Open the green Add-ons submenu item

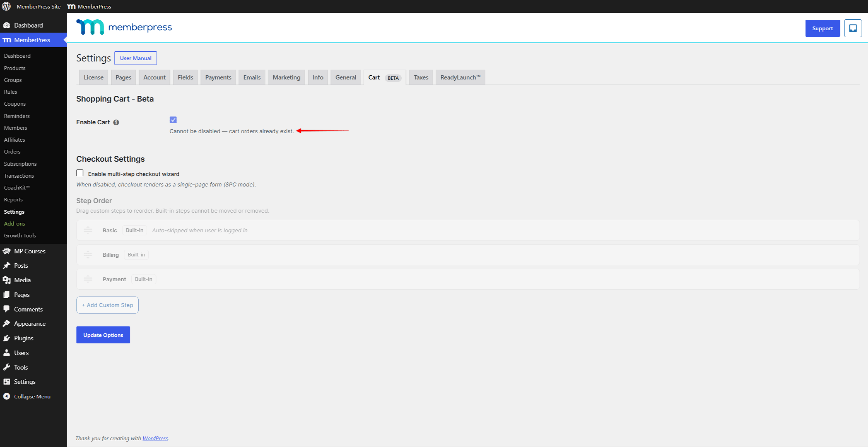pyautogui.click(x=15, y=224)
